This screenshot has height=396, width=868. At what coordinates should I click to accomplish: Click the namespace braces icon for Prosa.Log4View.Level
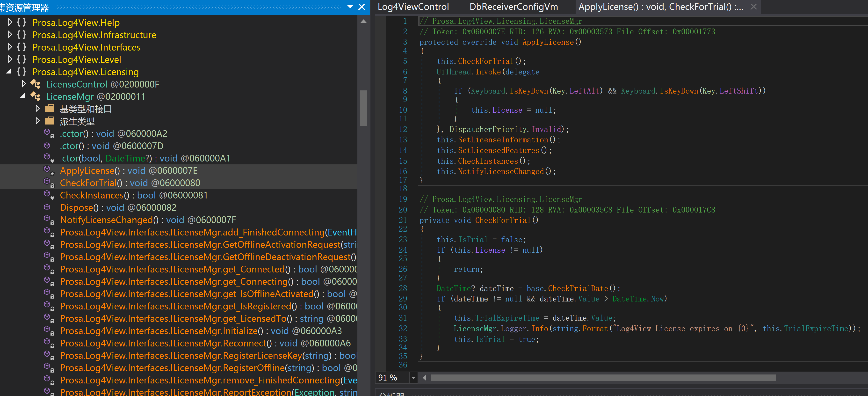(x=22, y=59)
